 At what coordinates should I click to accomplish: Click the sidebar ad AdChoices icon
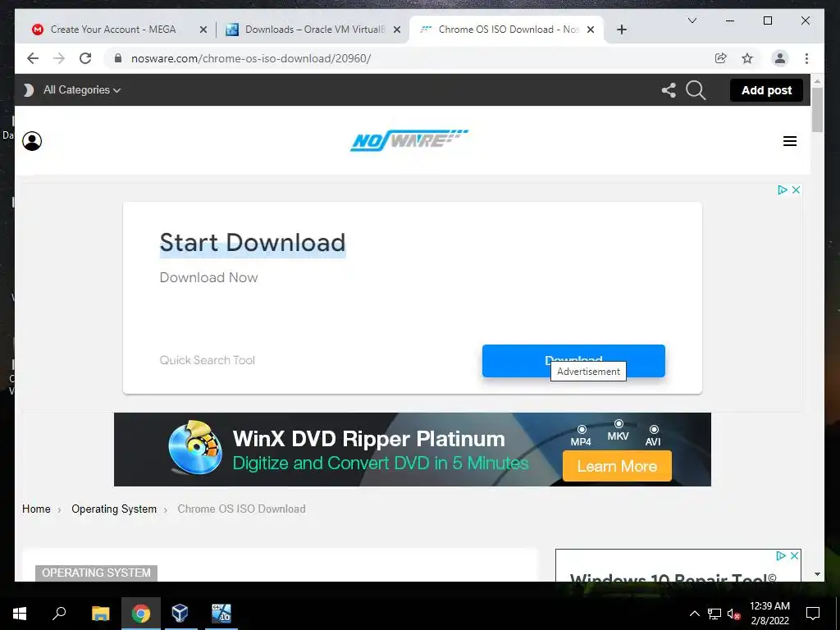pos(781,555)
